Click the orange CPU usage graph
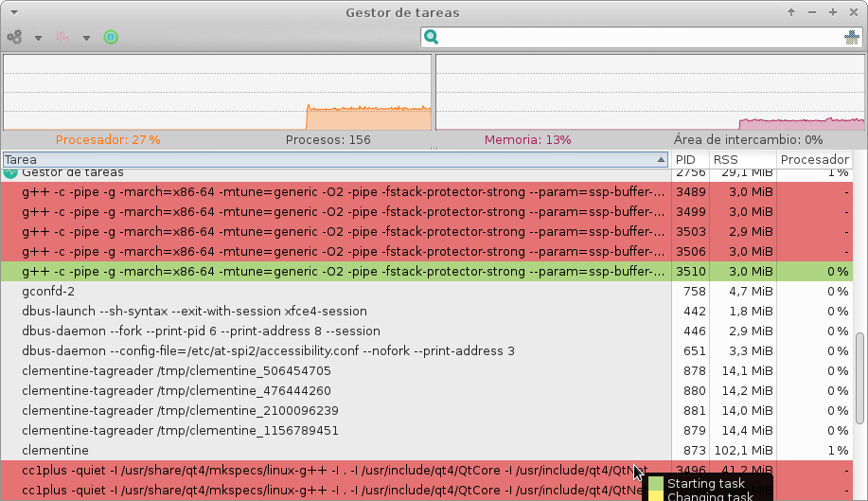Viewport: 868px width, 501px height. (217, 92)
